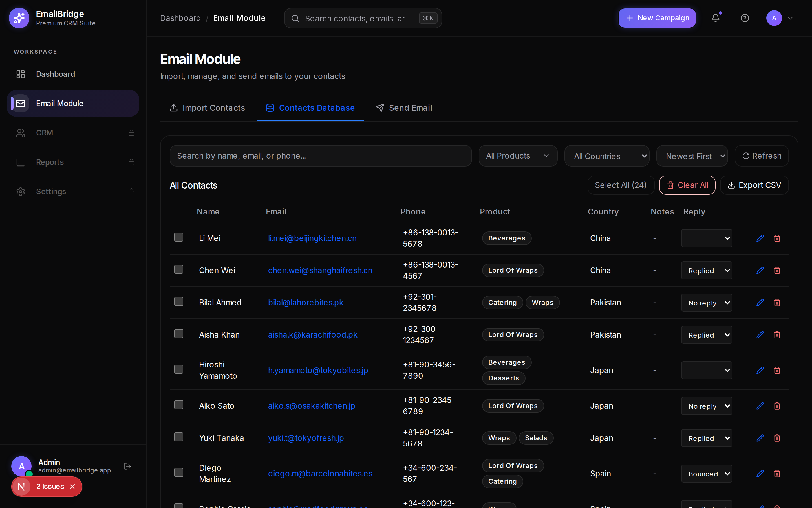The height and width of the screenshot is (508, 812).
Task: Open Li Mei's reply status dropdown
Action: coord(707,238)
